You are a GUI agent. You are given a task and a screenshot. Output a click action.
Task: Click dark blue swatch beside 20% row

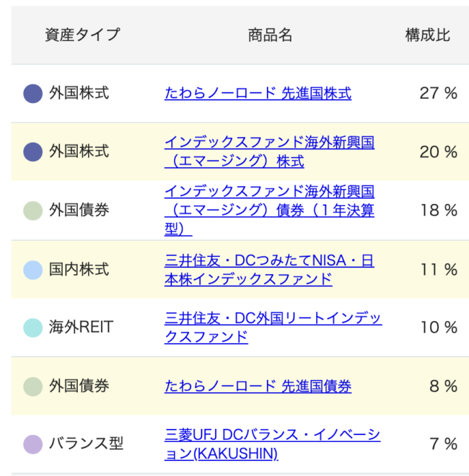tap(32, 151)
